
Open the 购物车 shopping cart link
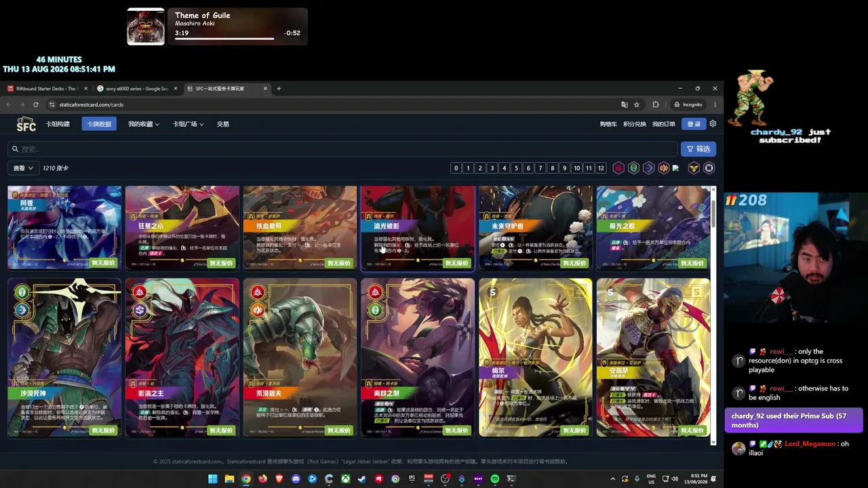click(x=608, y=124)
